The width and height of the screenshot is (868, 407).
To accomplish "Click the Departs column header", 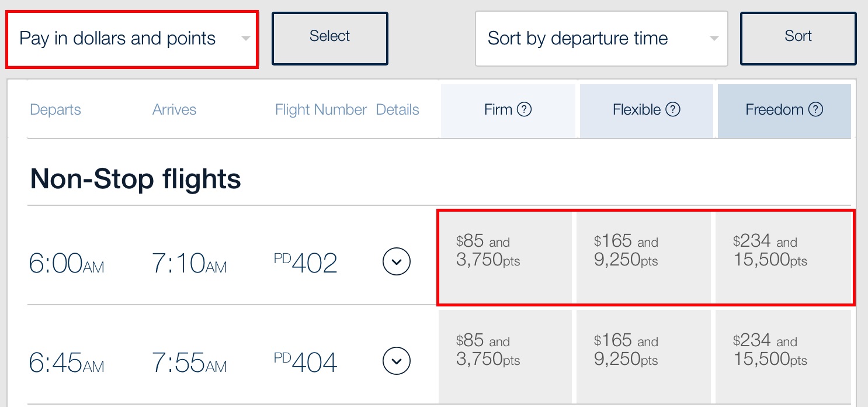I will [55, 110].
